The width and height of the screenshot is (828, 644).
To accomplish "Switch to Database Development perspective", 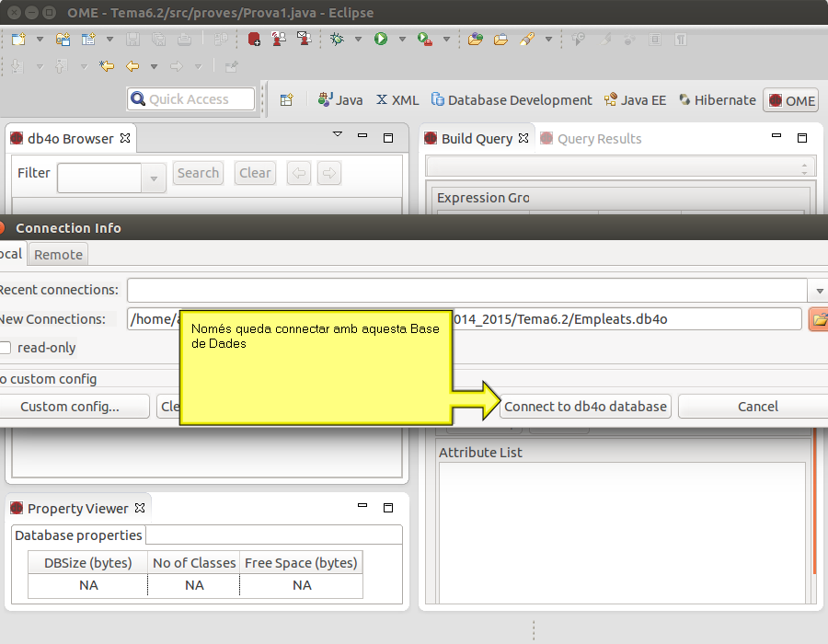I will (512, 99).
